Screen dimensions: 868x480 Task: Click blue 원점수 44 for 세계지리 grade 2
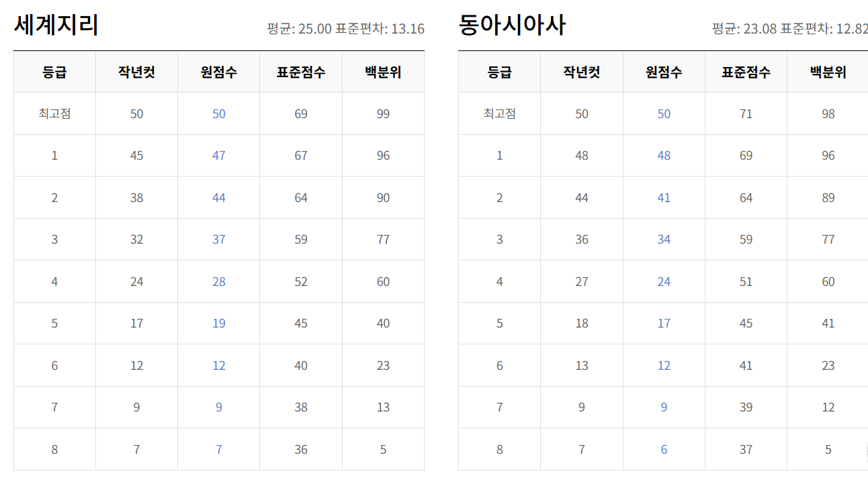pos(218,197)
